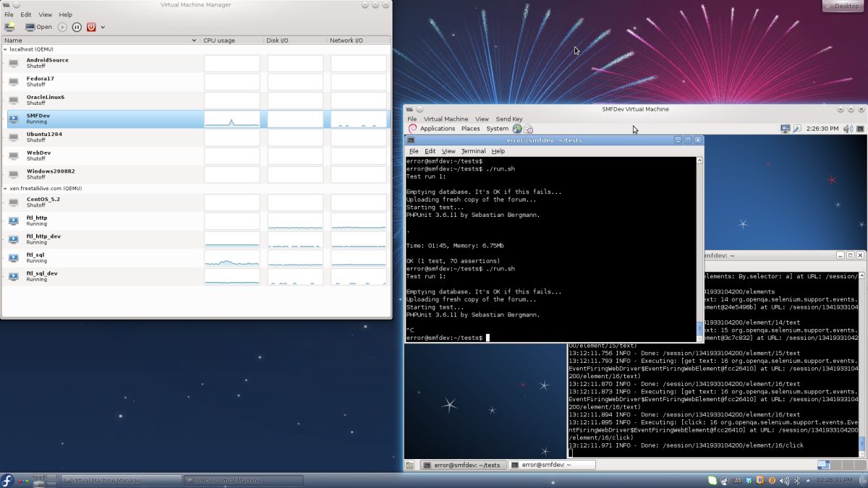Select the ftl_http_dev virtual machine
Viewport: 868px width, 488px height.
[195, 239]
